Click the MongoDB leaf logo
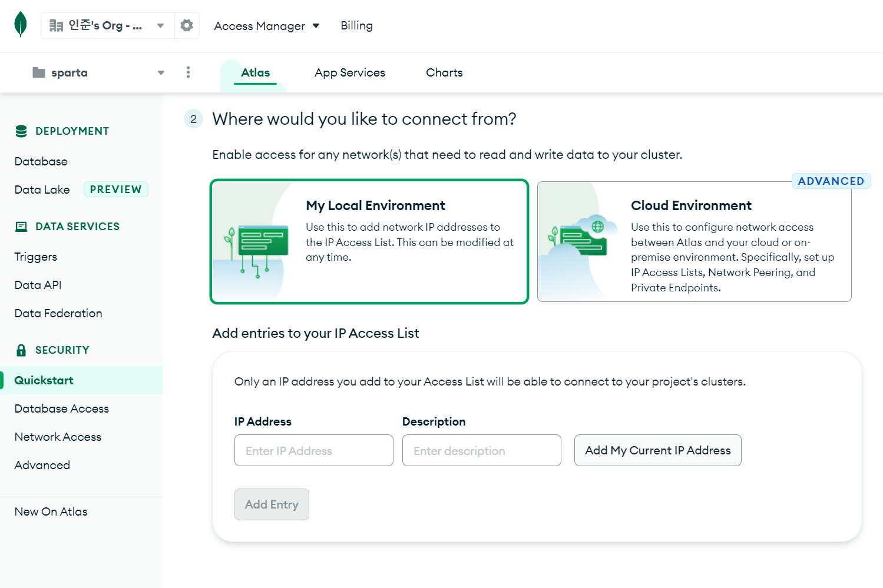This screenshot has width=883, height=588. coord(21,25)
